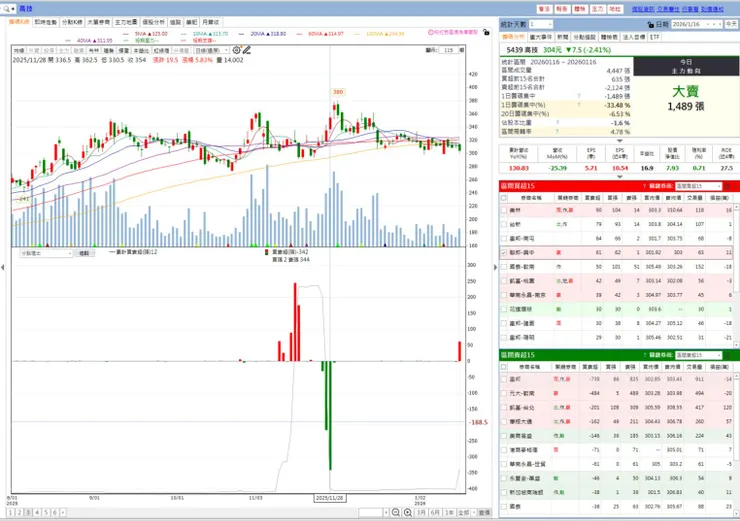
Task: Open the ETF tab in the right panel
Action: [x=655, y=37]
